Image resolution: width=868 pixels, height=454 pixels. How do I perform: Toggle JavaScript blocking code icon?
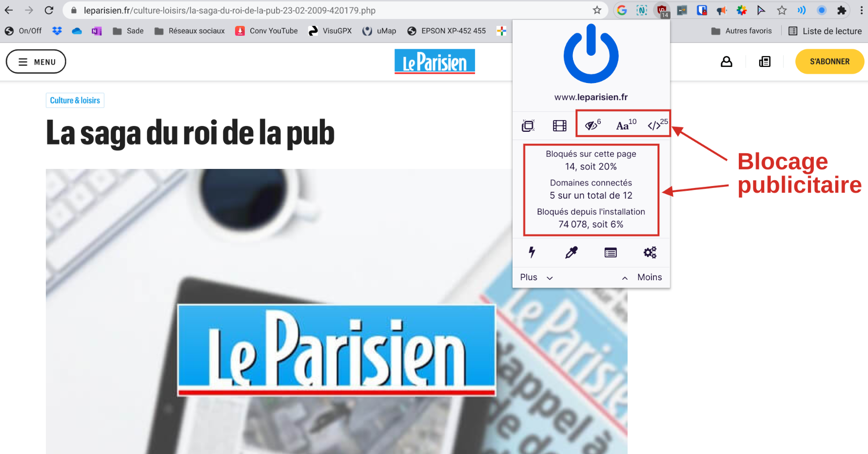coord(657,125)
